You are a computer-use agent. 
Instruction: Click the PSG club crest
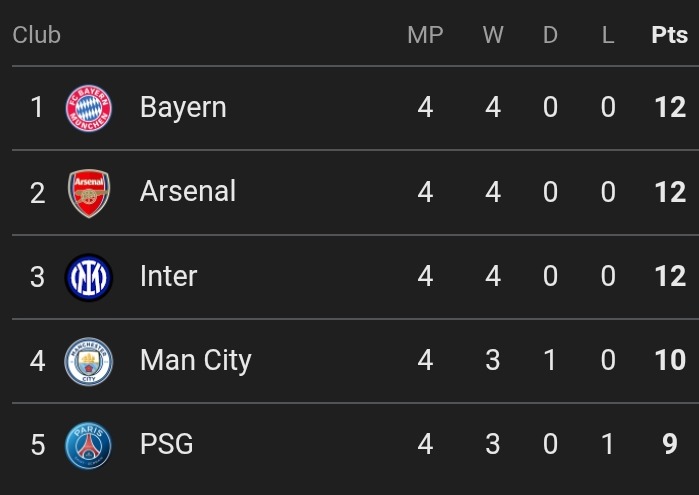click(x=89, y=445)
